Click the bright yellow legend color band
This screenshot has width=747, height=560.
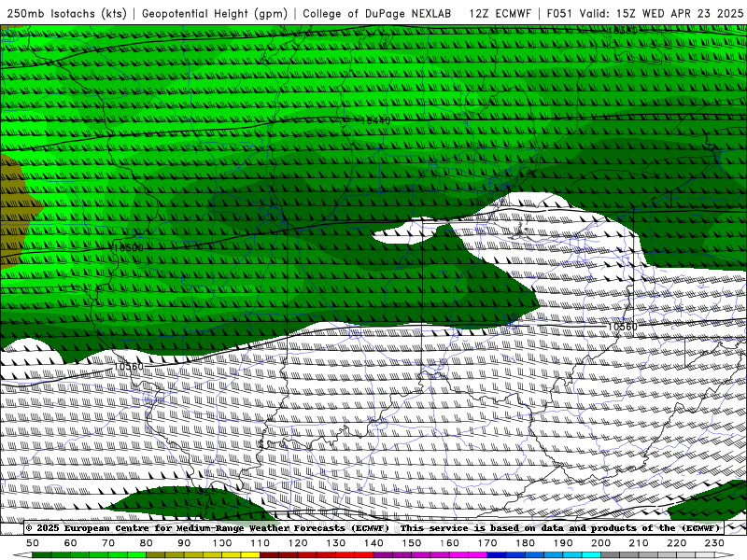click(250, 555)
